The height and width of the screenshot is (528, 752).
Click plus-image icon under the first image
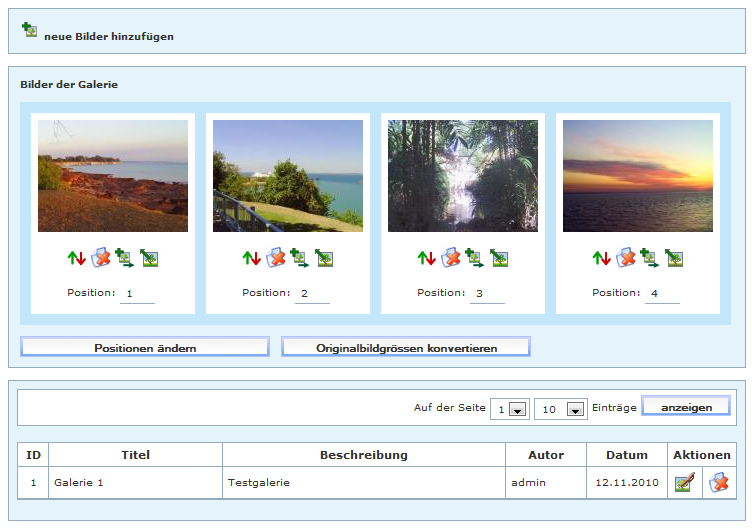pyautogui.click(x=125, y=258)
